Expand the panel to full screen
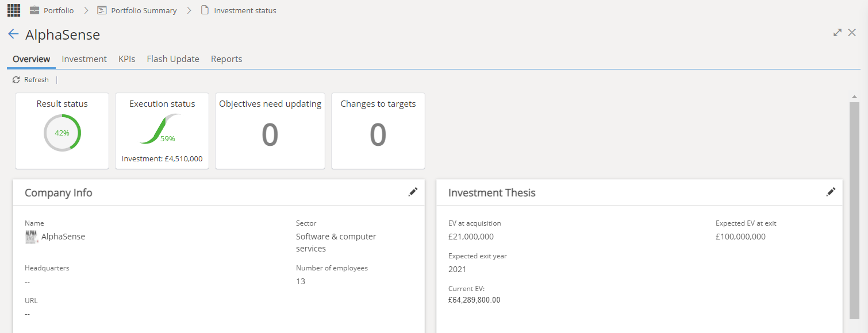Screen dimensions: 868x333 pyautogui.click(x=838, y=33)
